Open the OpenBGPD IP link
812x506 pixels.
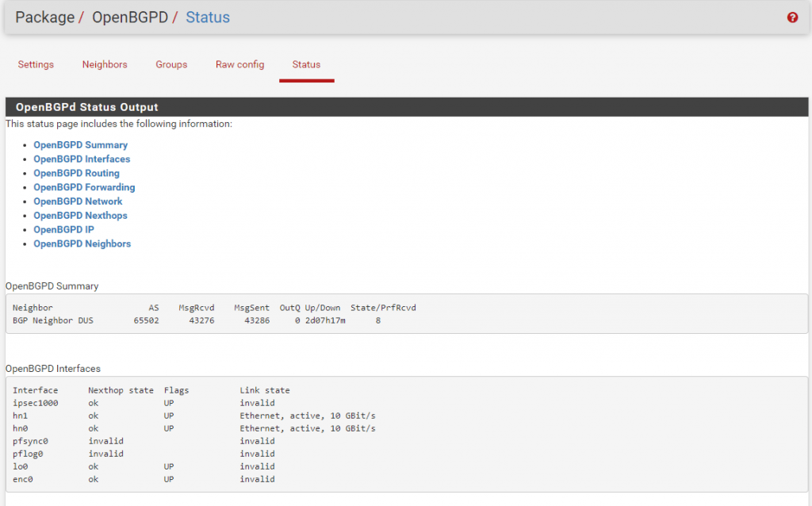click(63, 229)
